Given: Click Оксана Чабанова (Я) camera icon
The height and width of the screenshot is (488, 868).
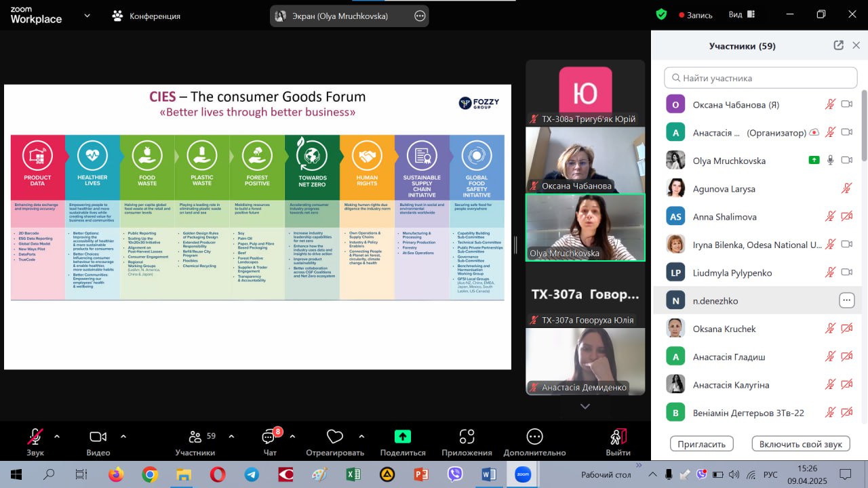Looking at the screenshot, I should [846, 104].
